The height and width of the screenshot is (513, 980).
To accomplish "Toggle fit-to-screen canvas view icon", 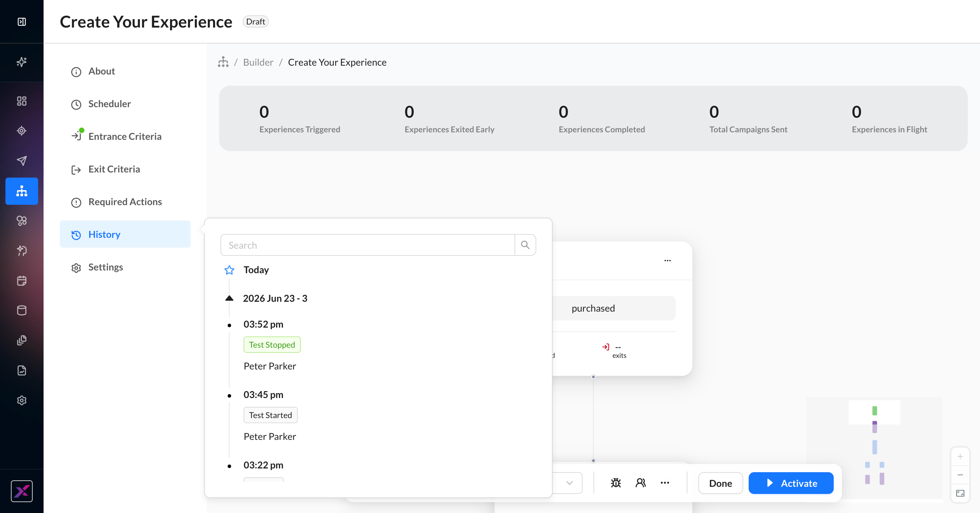I will point(960,493).
